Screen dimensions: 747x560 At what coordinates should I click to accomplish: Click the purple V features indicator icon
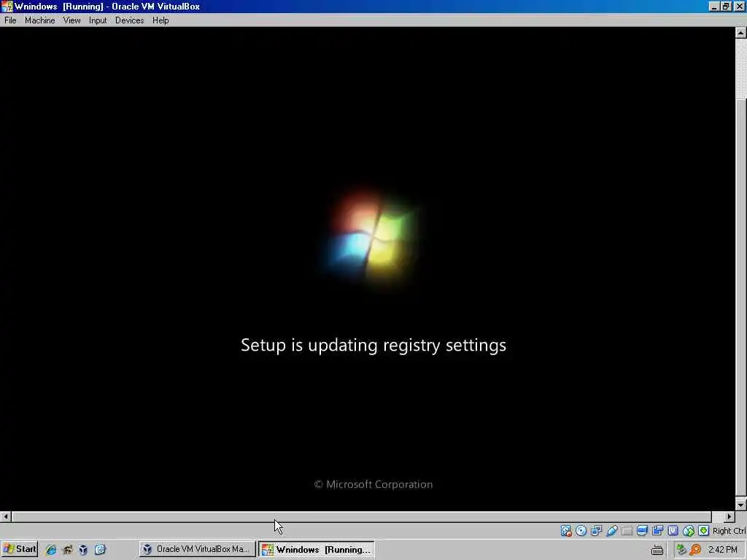(673, 531)
